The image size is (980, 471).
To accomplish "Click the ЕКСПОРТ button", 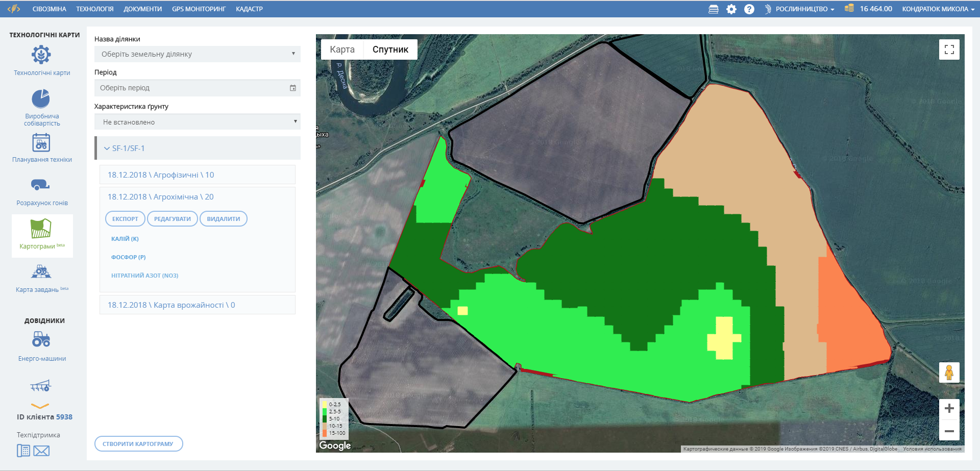I will coord(125,219).
